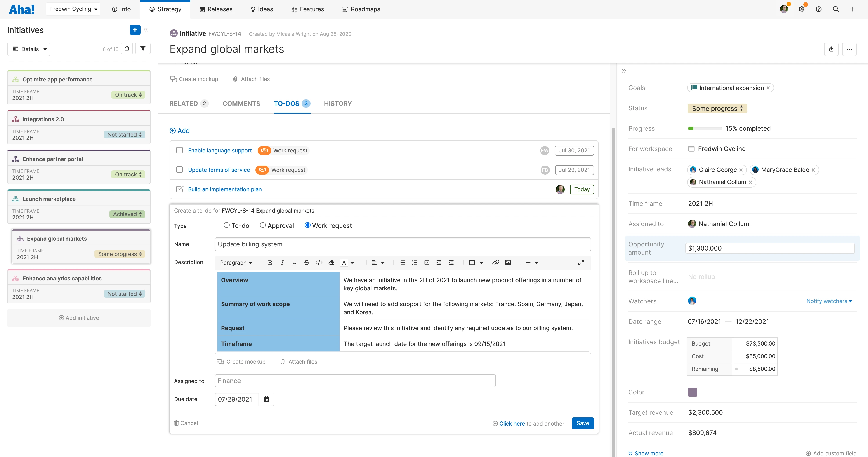Screen dimensions: 868x457
Task: Select the Approval type radio button
Action: click(263, 225)
